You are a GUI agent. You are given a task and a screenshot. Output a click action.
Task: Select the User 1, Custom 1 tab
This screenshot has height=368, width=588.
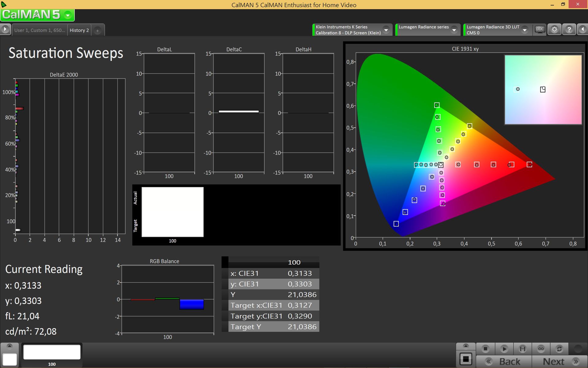pos(40,30)
